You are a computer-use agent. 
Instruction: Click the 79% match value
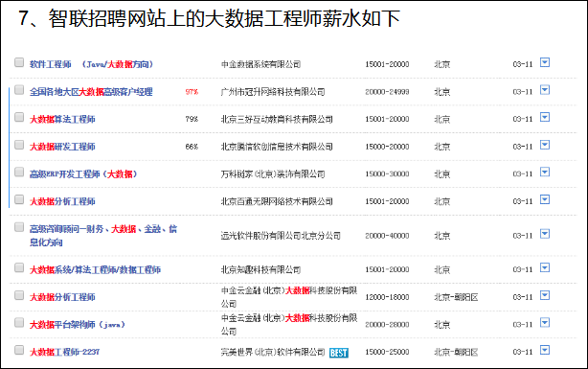(192, 119)
